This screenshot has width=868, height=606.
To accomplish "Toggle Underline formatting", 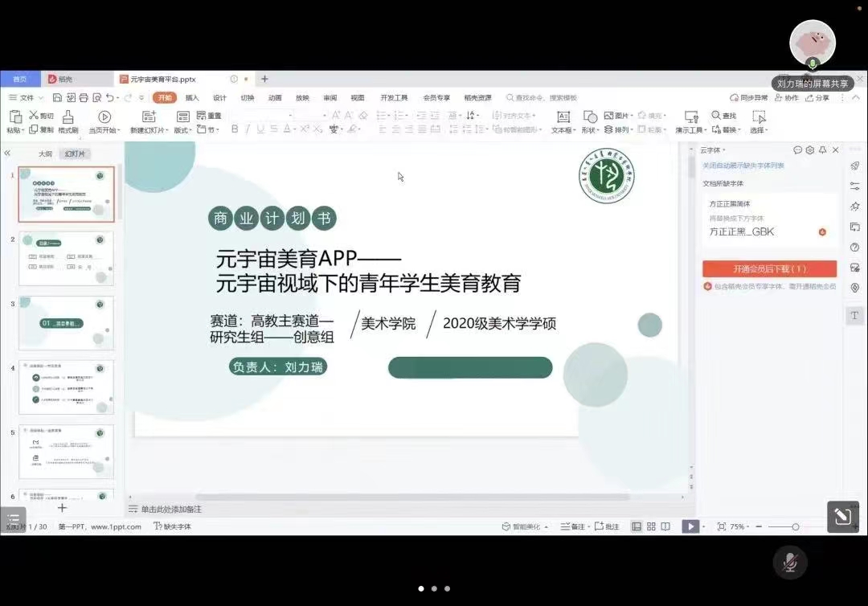I will (x=260, y=129).
